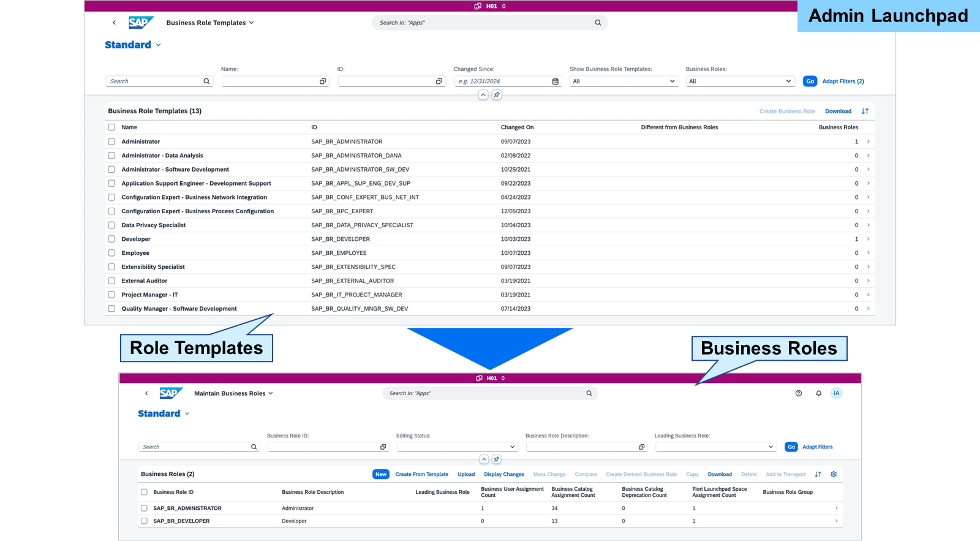The width and height of the screenshot is (980, 541).
Task: Check the External Auditor row
Action: point(111,281)
